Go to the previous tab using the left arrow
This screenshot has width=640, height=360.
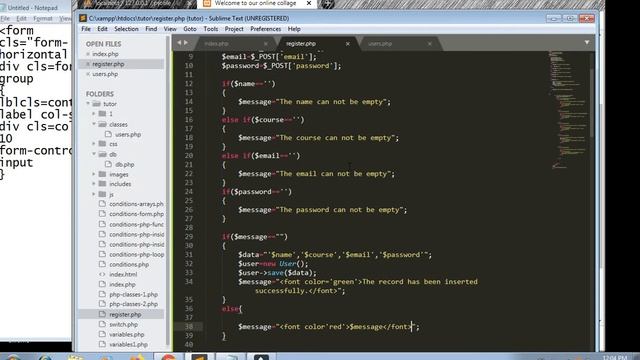(179, 42)
